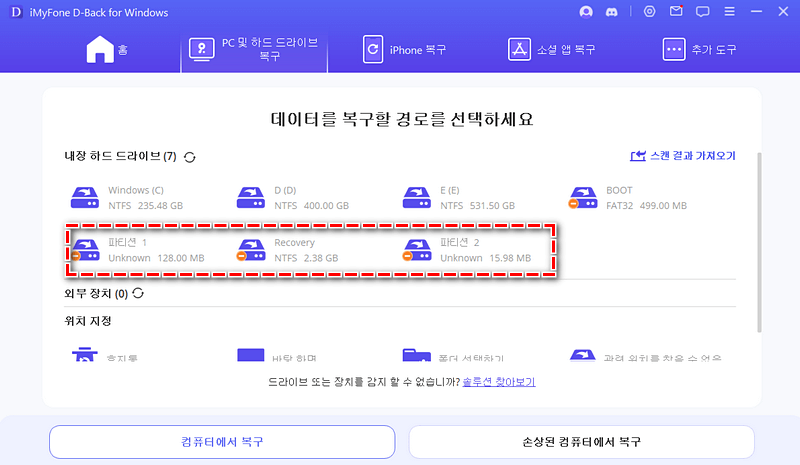800x465 pixels.
Task: Click the 컴퓨터에서 복구 button
Action: click(x=222, y=442)
